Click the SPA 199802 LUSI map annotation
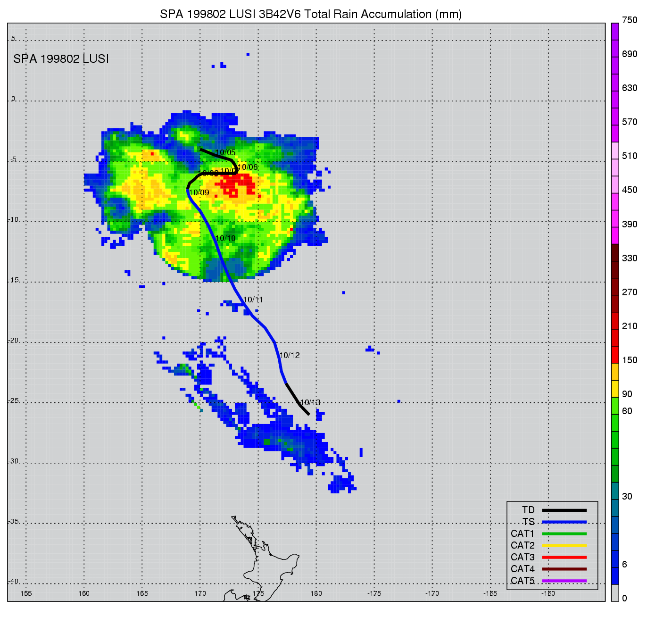Screen dimensions: 672x625 pyautogui.click(x=61, y=59)
